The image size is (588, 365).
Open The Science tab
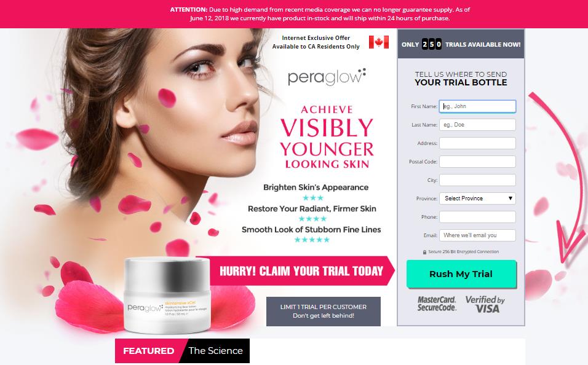click(215, 351)
